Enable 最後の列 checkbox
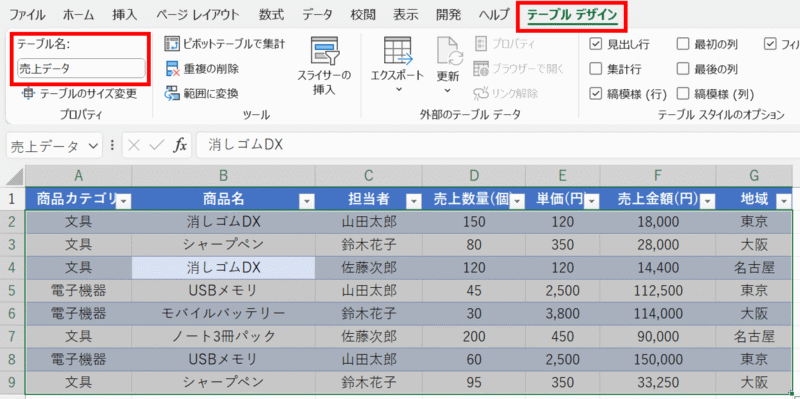The width and height of the screenshot is (800, 399). click(683, 68)
